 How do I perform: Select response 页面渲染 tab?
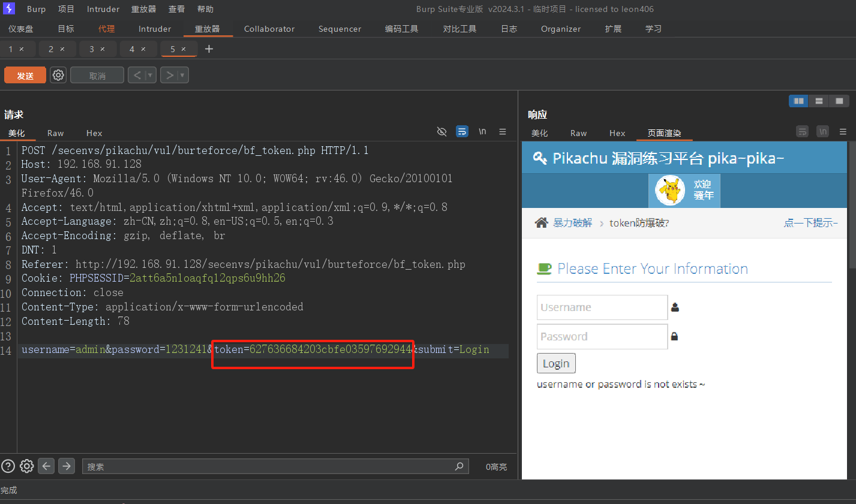(x=664, y=133)
